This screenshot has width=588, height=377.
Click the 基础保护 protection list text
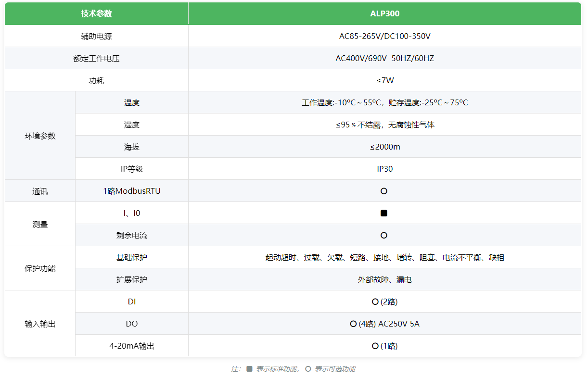tap(384, 257)
